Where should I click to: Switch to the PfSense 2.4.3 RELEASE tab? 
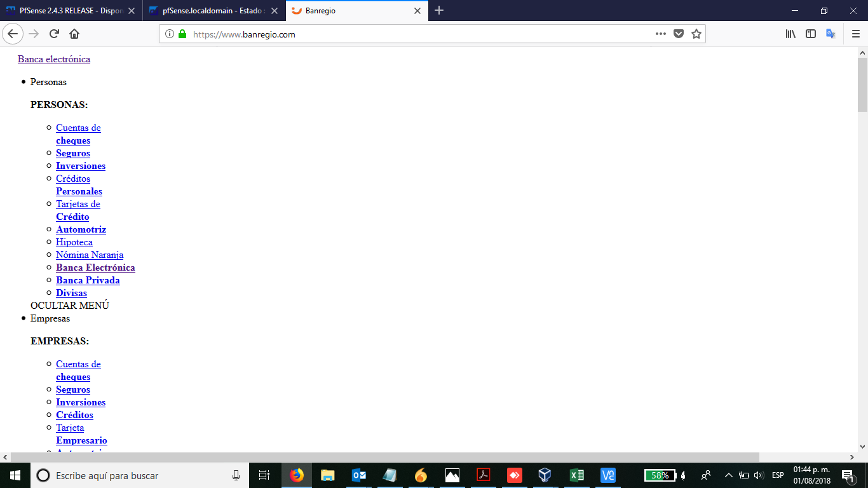tap(70, 11)
